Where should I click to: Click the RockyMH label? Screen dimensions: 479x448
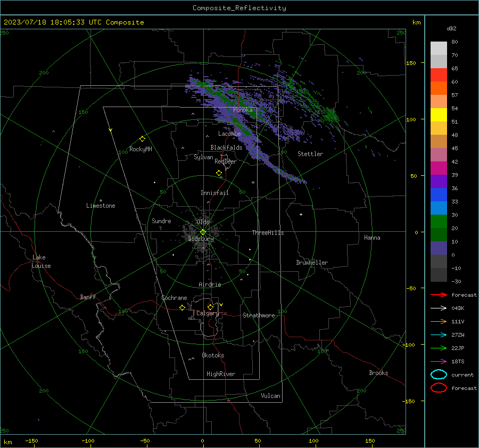click(x=141, y=149)
